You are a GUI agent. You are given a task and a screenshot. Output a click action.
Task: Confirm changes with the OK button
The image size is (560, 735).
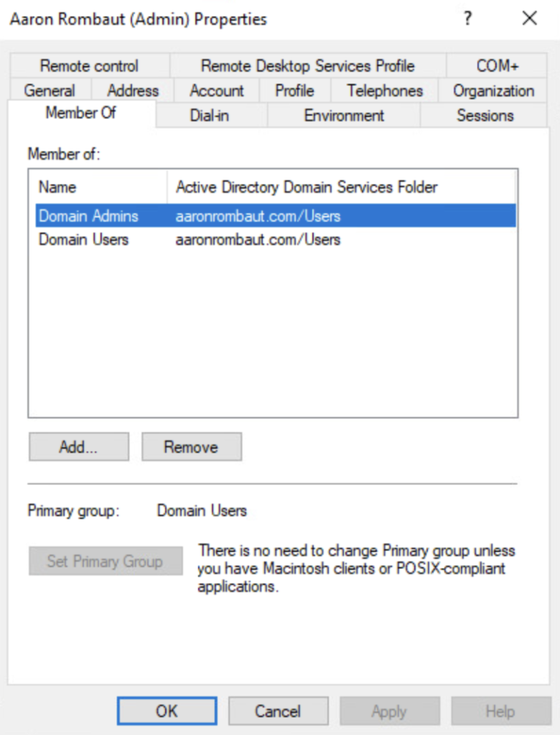coord(167,711)
